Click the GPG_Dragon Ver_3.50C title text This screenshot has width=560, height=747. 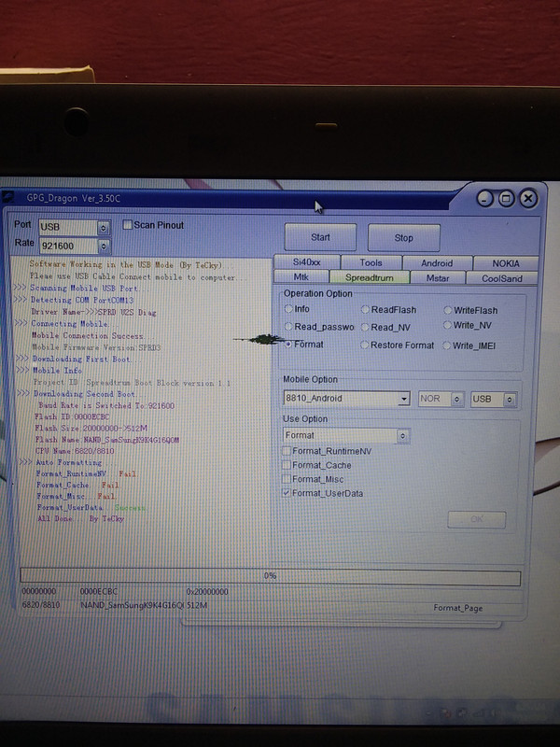(x=73, y=198)
